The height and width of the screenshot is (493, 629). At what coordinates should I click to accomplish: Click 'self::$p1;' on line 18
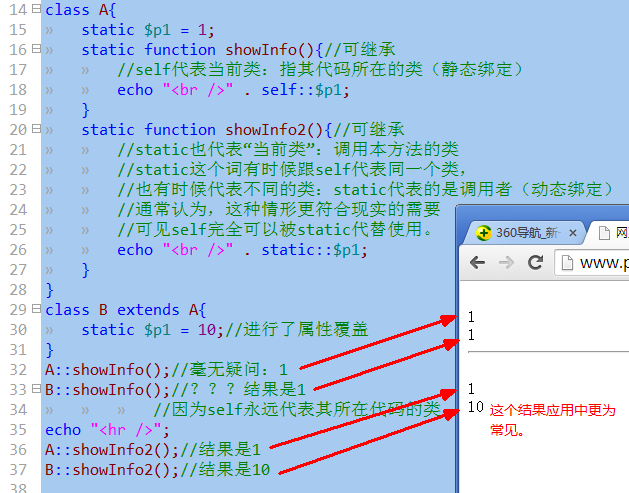[305, 90]
